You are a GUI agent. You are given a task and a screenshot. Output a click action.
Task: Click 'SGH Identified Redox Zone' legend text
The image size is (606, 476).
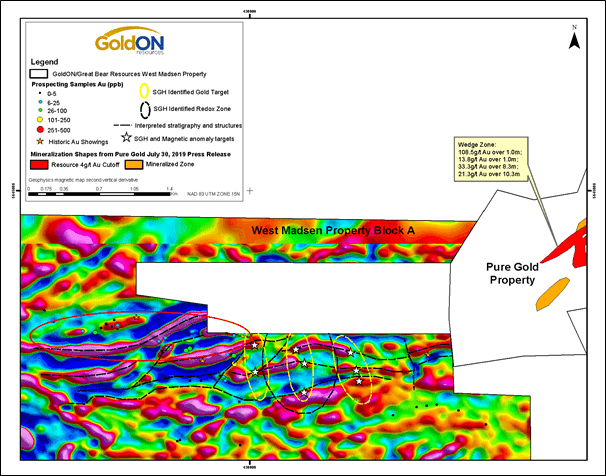(x=192, y=109)
